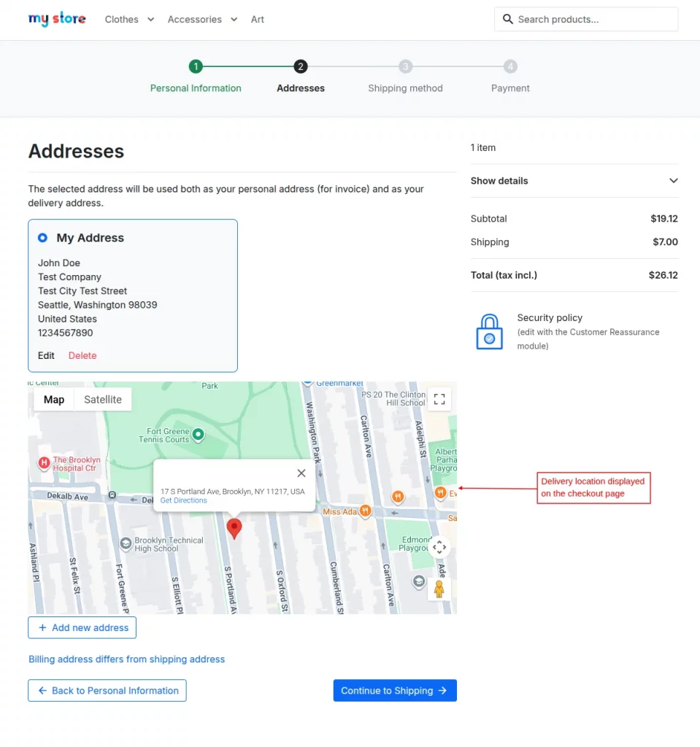Edit My Address entry
700x747 pixels.
[x=46, y=355]
